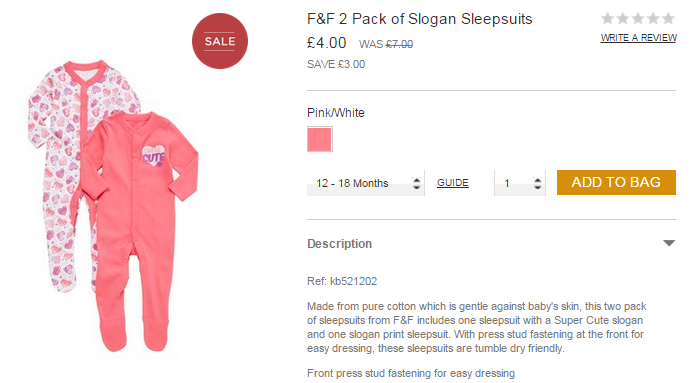Screen dimensions: 697x383
Task: Click the Description heading
Action: (340, 243)
